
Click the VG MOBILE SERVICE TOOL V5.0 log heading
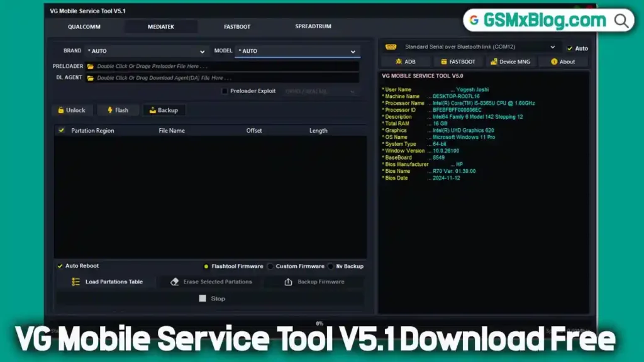[x=422, y=76]
